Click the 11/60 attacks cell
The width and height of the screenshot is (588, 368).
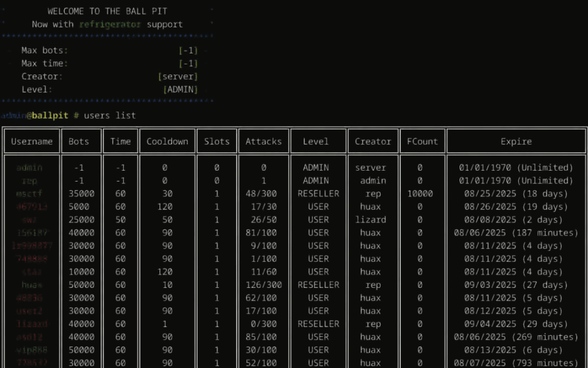pos(264,272)
